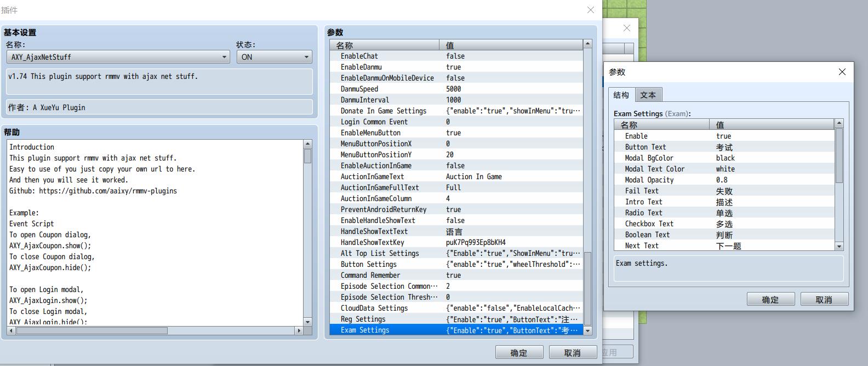Select the EnableMenuButton parameter row

[x=456, y=133]
